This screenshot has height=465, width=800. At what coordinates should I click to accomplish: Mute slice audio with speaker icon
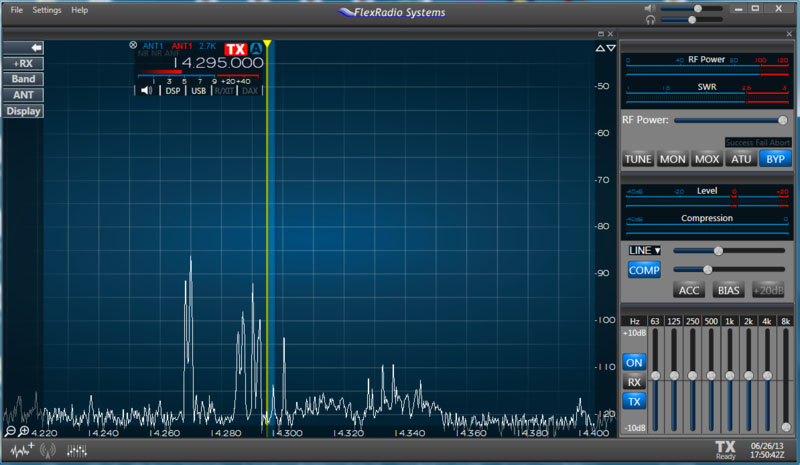pyautogui.click(x=146, y=91)
